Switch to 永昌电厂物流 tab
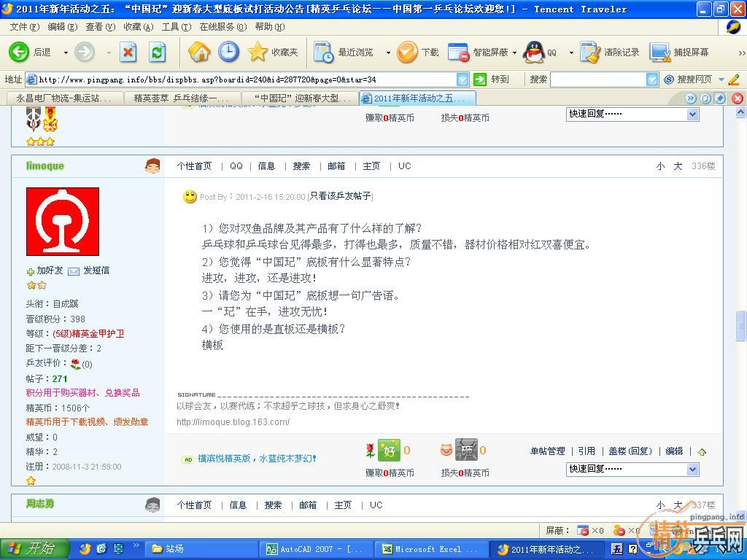The image size is (747, 560). pos(65,98)
